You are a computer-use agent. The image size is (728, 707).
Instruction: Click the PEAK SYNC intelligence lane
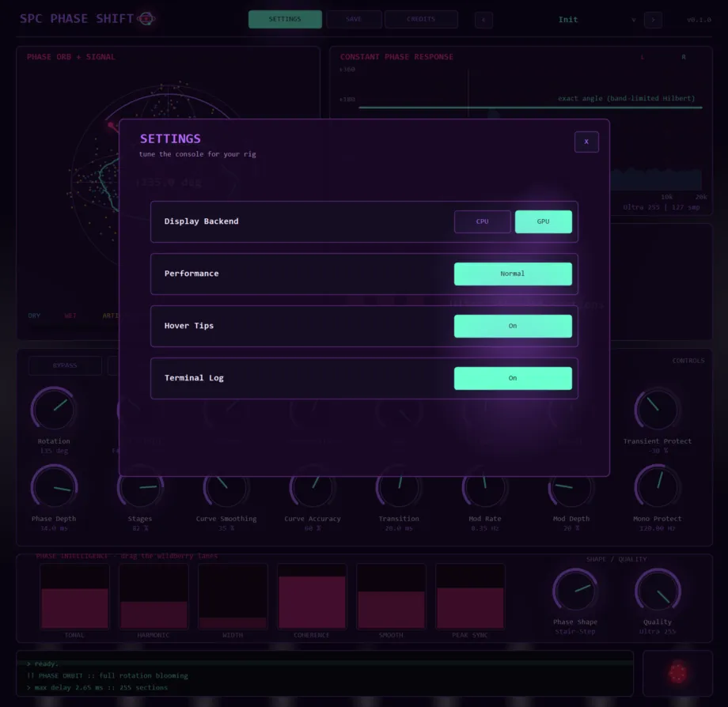pos(470,596)
